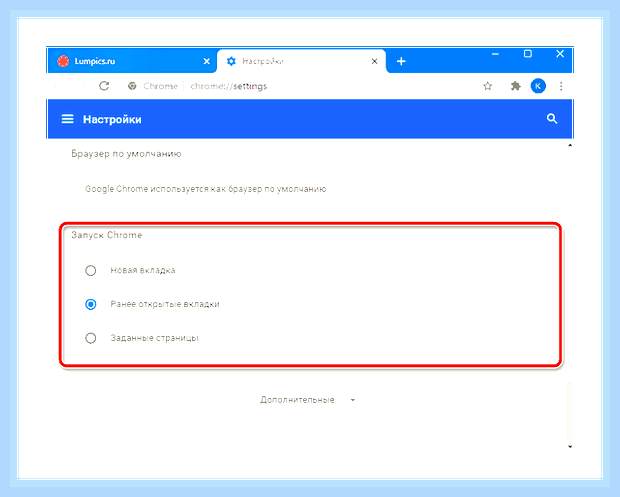Expand the Дополнительные section
The image size is (620, 497).
(308, 400)
